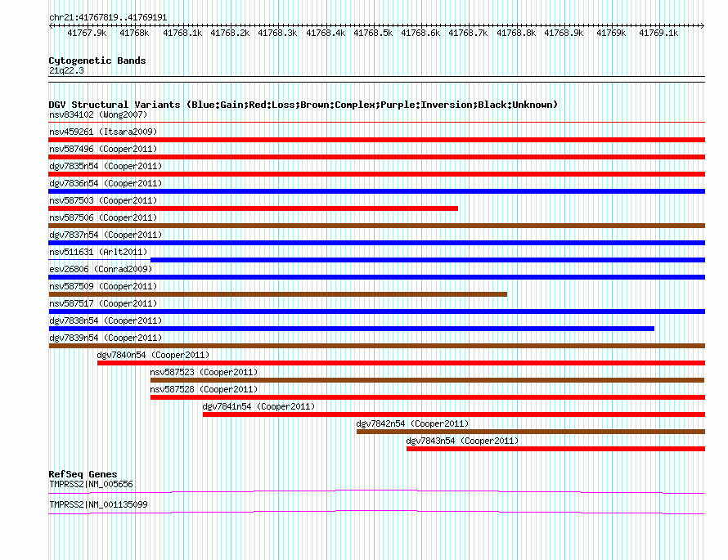Viewport: 728px width, 560px height.
Task: Click the chr21:41767819..41769191 region text
Action: [108, 18]
